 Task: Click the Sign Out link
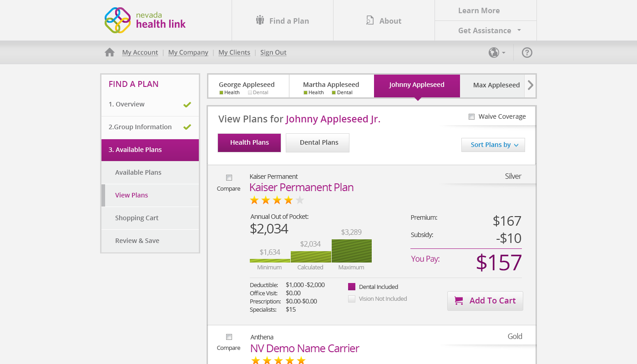click(x=273, y=52)
